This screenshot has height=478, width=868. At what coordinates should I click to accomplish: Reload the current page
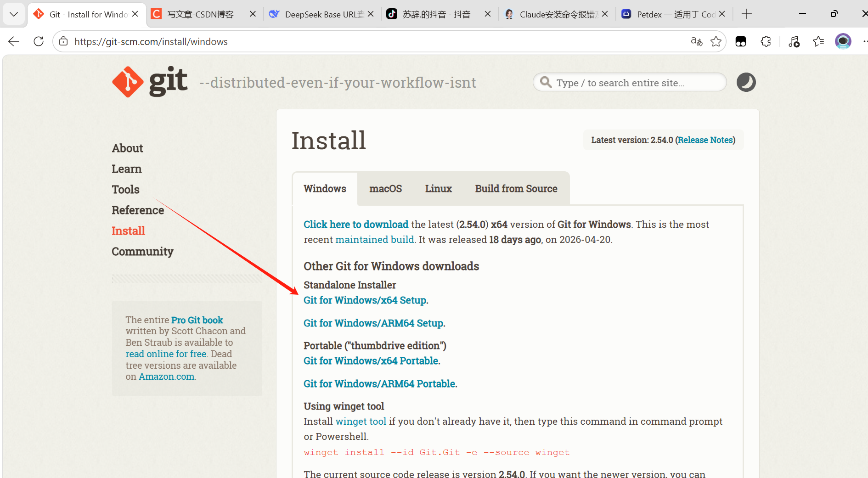point(39,41)
